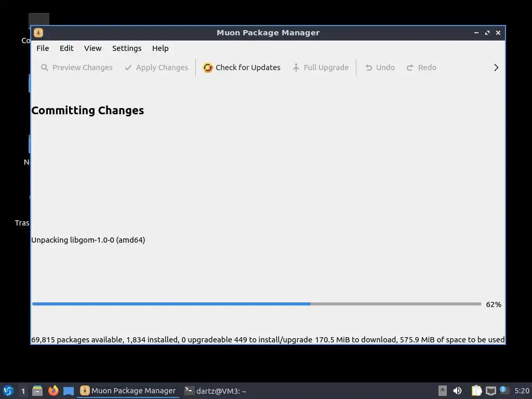The image size is (532, 399).
Task: Open the clipboard manager tray icon
Action: click(476, 391)
